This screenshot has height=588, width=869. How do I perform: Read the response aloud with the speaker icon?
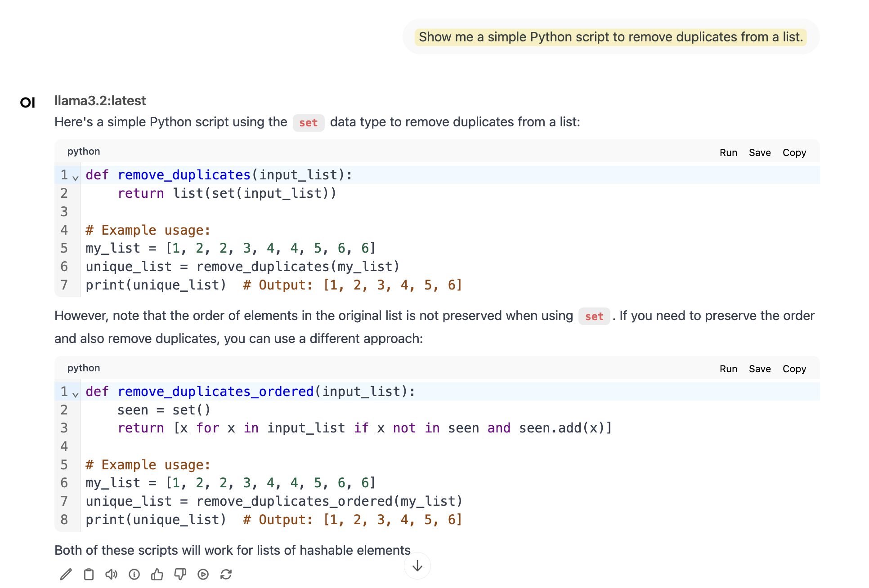tap(112, 574)
